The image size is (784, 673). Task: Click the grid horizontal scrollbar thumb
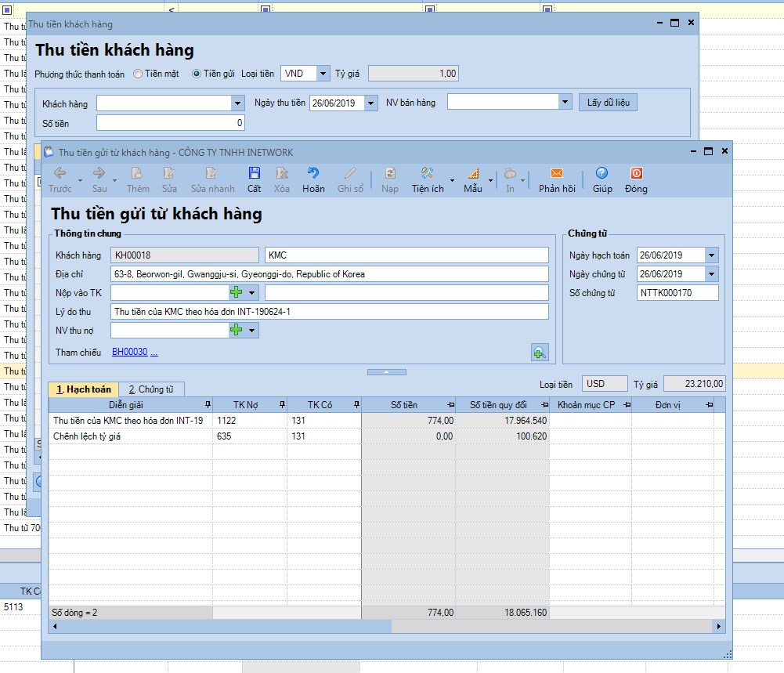click(219, 627)
